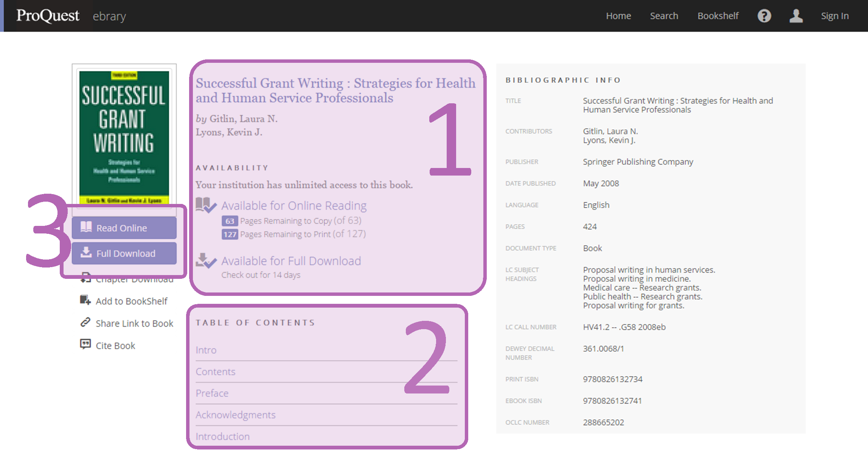This screenshot has width=868, height=451.
Task: Open the Acknowledgments chapter link
Action: pos(236,415)
